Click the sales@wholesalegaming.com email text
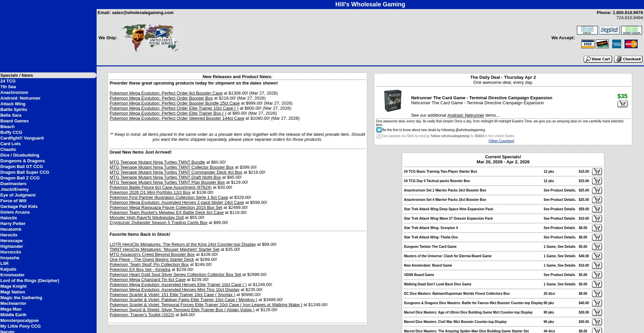This screenshot has height=333, width=644. [143, 13]
